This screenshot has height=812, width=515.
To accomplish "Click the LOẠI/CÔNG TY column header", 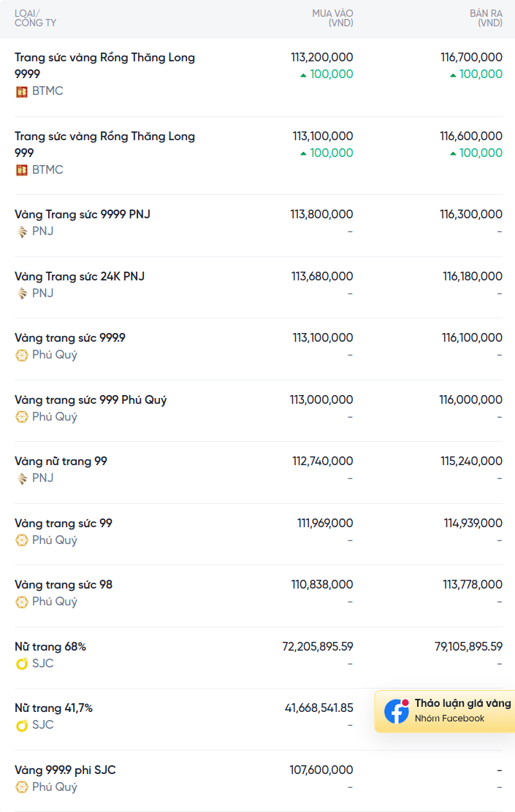I will [35, 18].
